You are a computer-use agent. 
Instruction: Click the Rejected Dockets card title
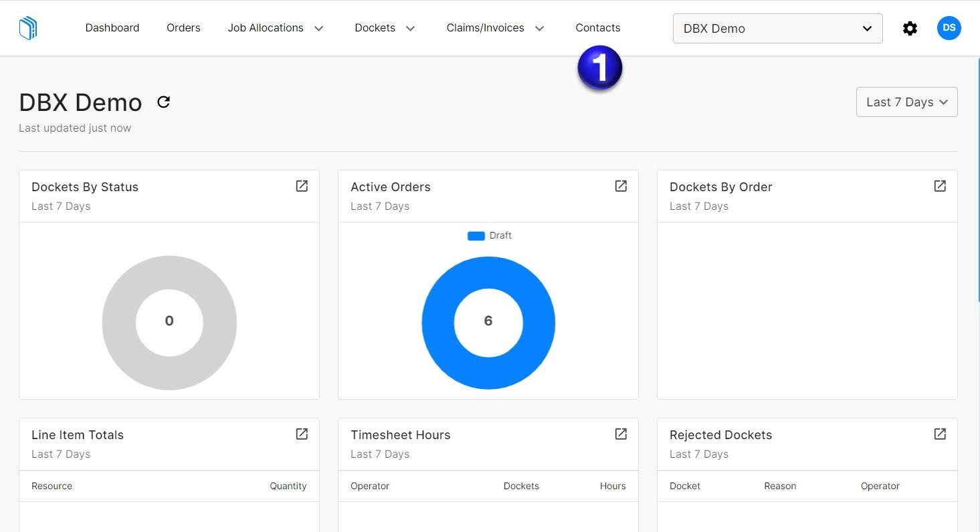pyautogui.click(x=721, y=435)
